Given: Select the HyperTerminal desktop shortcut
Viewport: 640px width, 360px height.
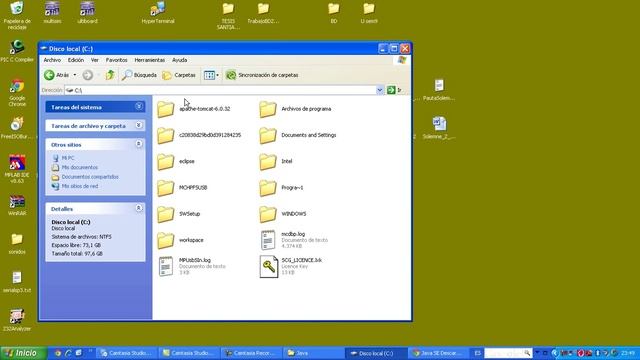Looking at the screenshot, I should tap(158, 12).
